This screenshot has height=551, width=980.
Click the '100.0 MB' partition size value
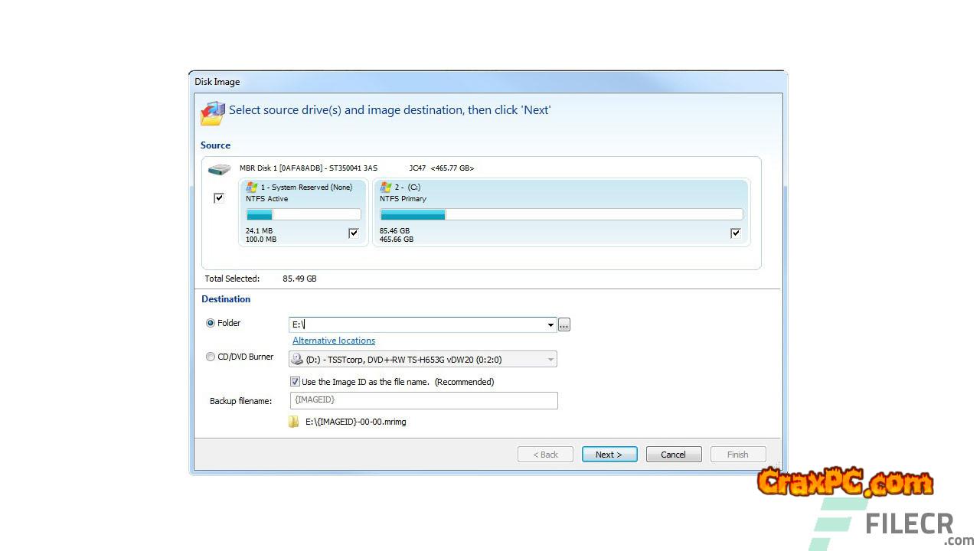coord(261,240)
